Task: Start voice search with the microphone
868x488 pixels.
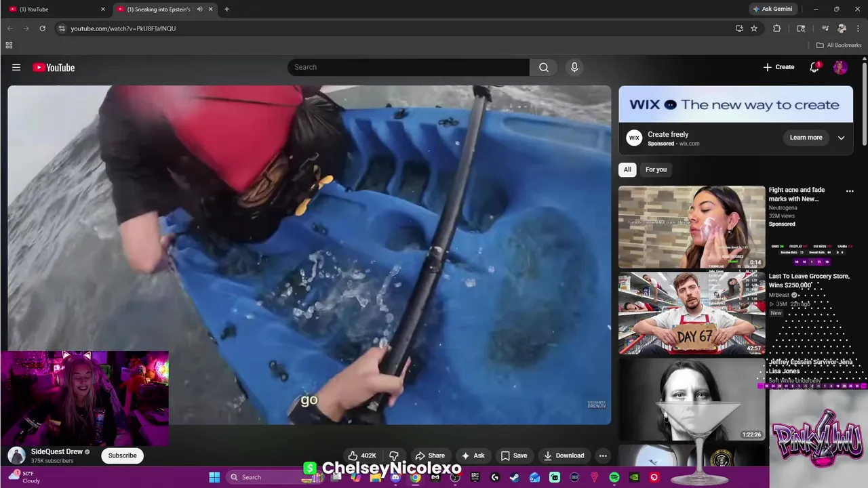Action: tap(574, 67)
